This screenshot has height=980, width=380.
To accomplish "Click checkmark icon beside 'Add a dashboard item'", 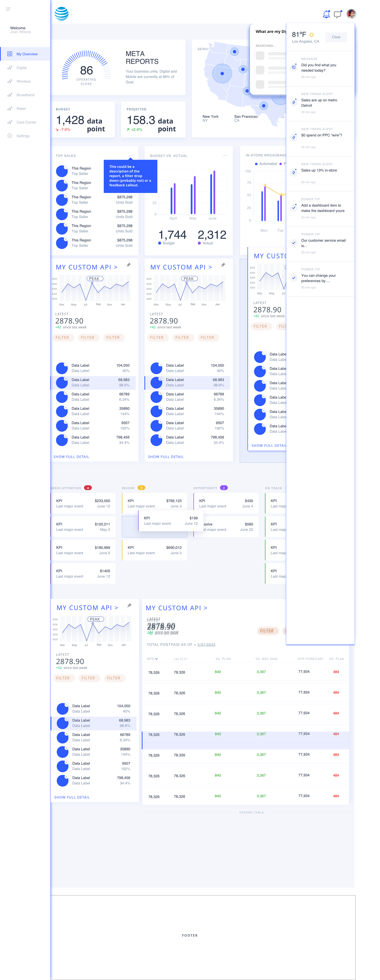I will click(294, 208).
